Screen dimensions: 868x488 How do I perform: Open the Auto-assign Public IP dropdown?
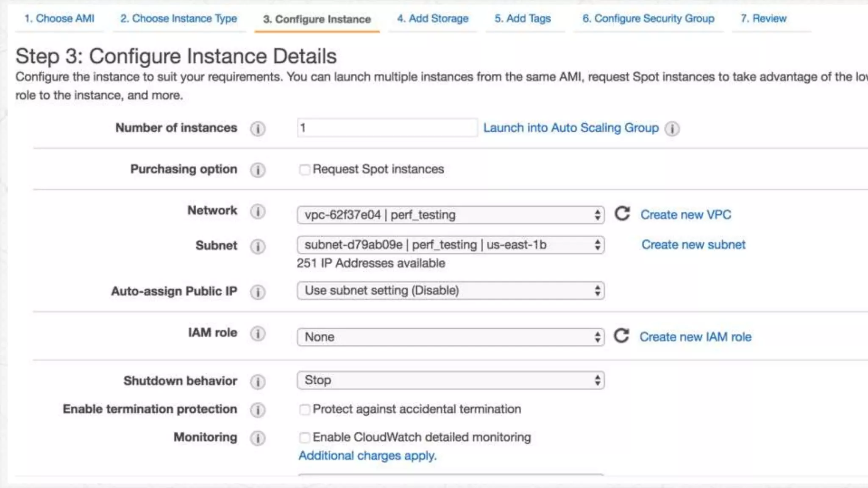pos(451,291)
